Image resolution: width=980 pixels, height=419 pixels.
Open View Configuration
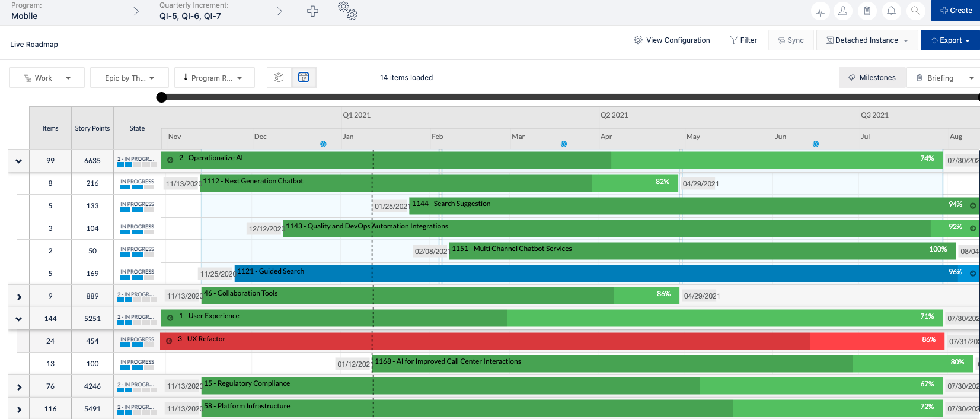[672, 40]
